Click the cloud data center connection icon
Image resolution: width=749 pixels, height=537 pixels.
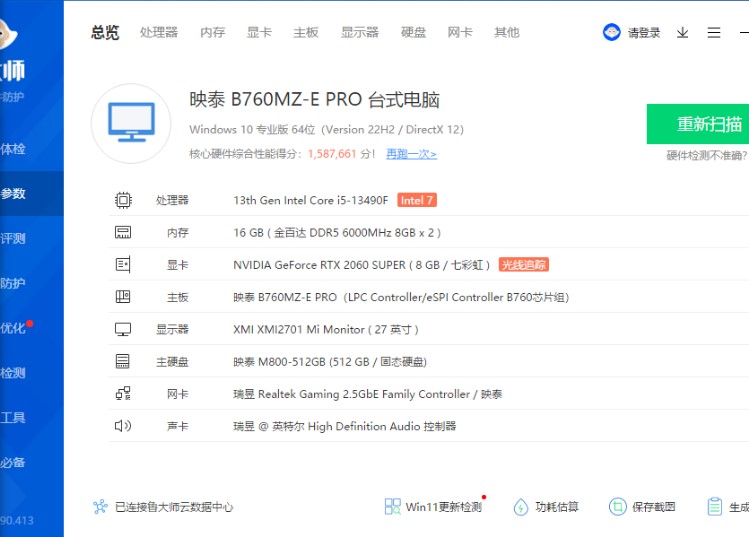[100, 507]
